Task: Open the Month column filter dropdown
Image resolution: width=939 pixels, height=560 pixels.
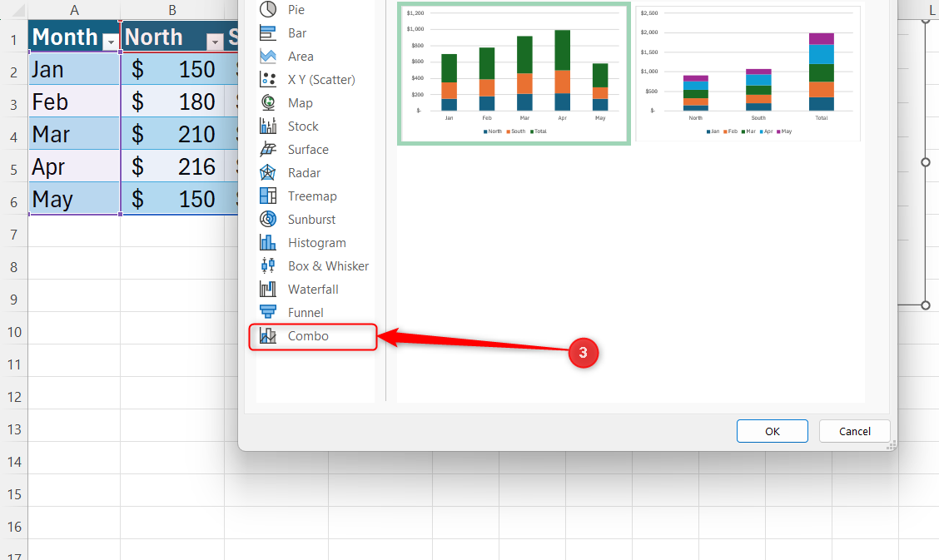Action: 110,42
